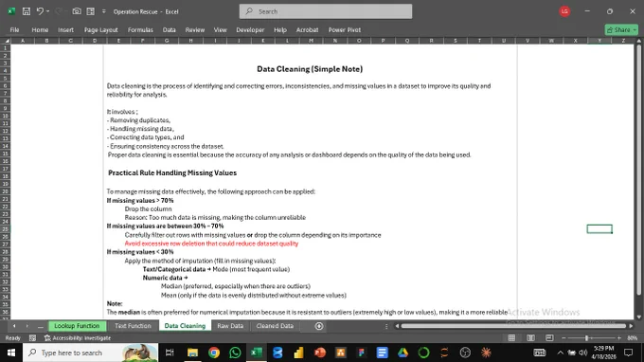Click the Select All corner triangle

click(7, 41)
